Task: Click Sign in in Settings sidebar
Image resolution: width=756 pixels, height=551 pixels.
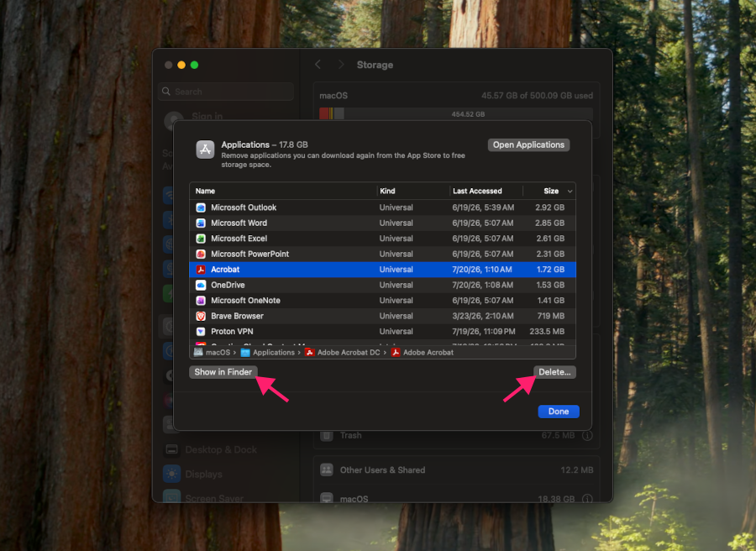Action: (207, 116)
